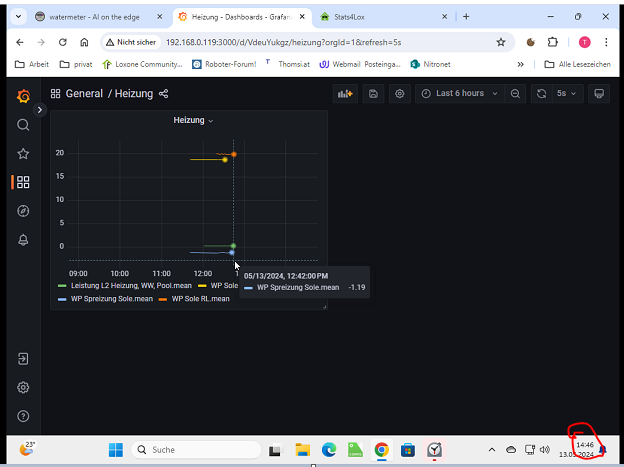Toggle the WP Spreizung Sole.mean legend series
Viewport: 624px width, 467px height.
pos(111,298)
